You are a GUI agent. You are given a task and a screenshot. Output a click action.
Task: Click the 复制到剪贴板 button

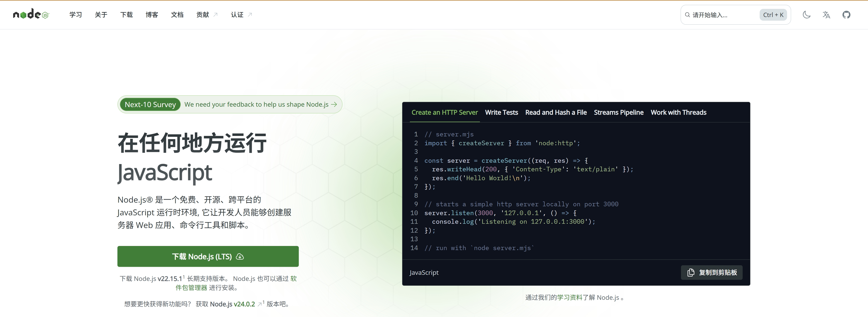click(712, 273)
